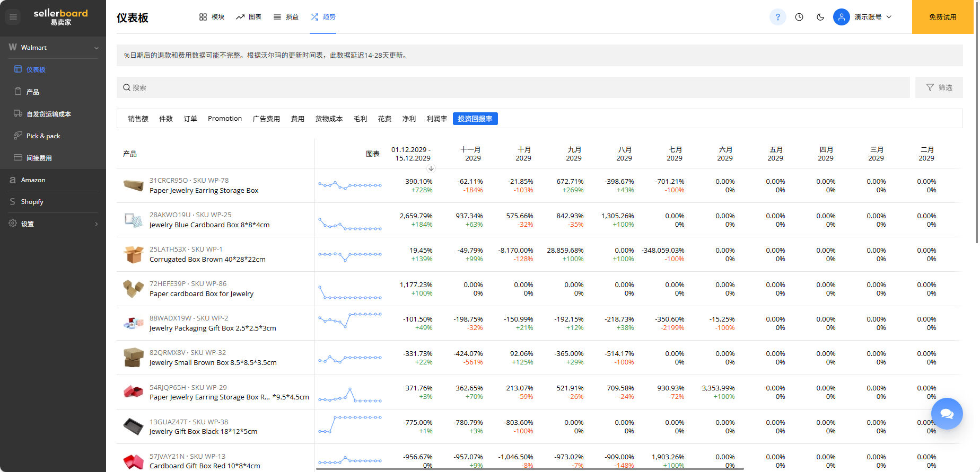The width and height of the screenshot is (980, 472).
Task: Open the 筛选 filter button
Action: click(939, 87)
